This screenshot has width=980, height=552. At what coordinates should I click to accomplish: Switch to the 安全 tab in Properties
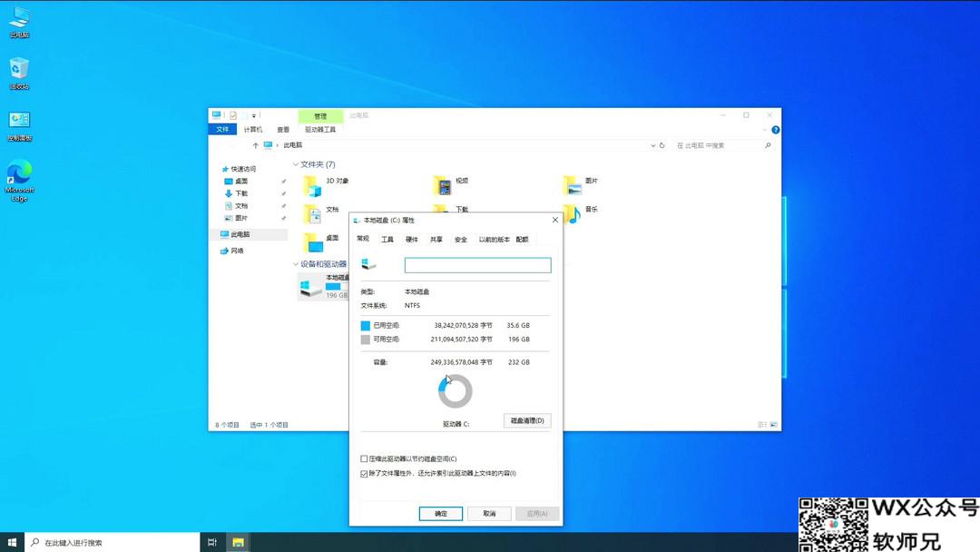[x=461, y=240]
